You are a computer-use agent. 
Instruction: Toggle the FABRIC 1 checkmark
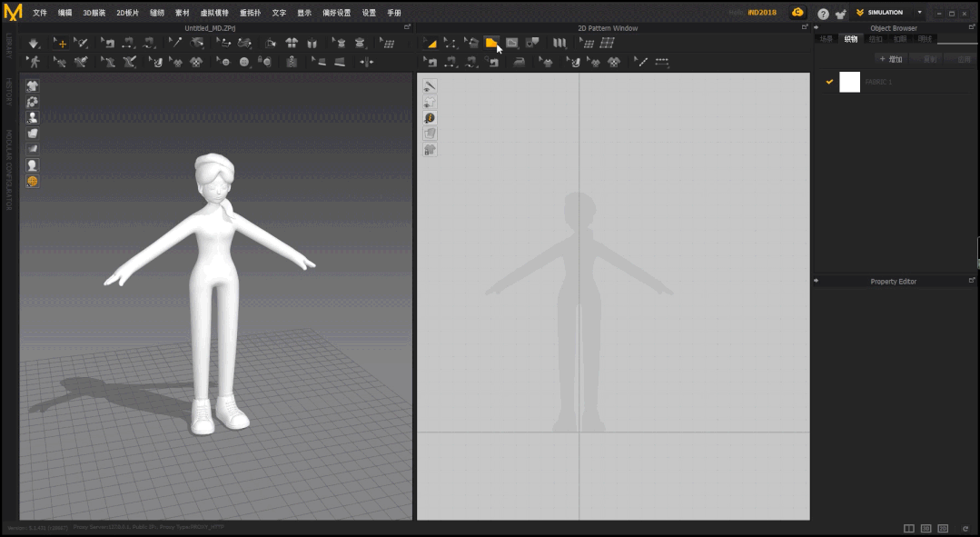(829, 82)
